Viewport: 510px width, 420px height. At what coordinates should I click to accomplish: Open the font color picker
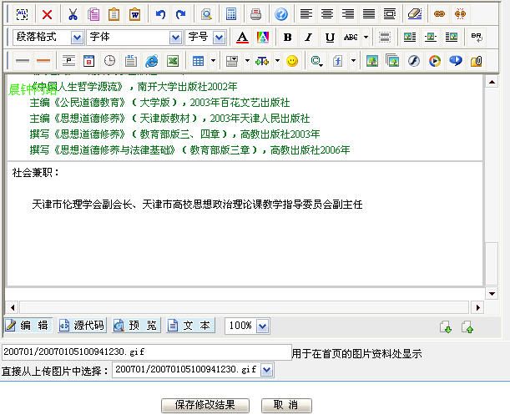[x=242, y=38]
